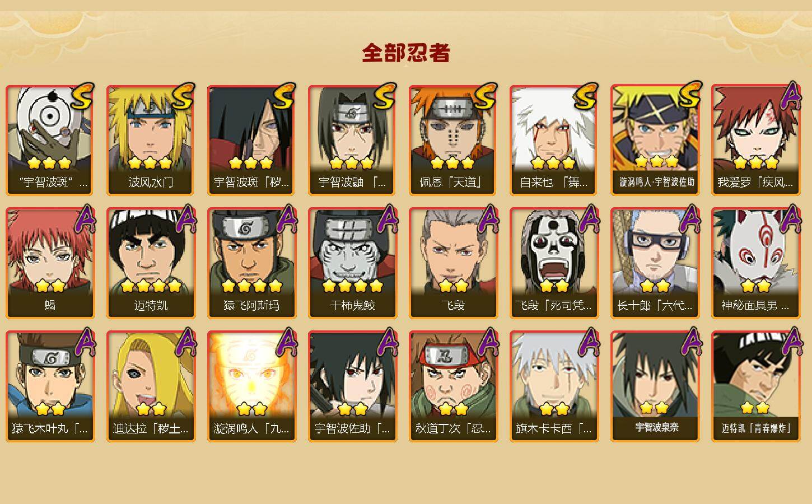The width and height of the screenshot is (812, 504).
Task: Open the 佩恩「天道」 character card
Action: point(453,140)
